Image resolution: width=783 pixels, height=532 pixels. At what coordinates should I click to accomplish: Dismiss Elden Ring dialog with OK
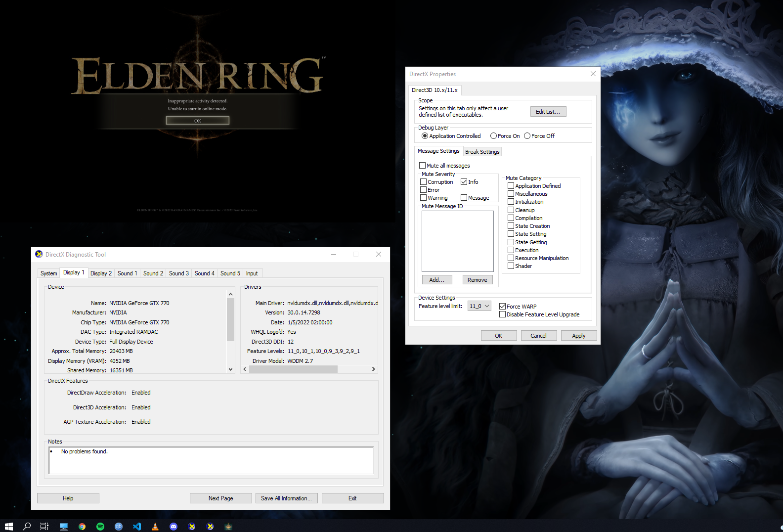click(198, 121)
